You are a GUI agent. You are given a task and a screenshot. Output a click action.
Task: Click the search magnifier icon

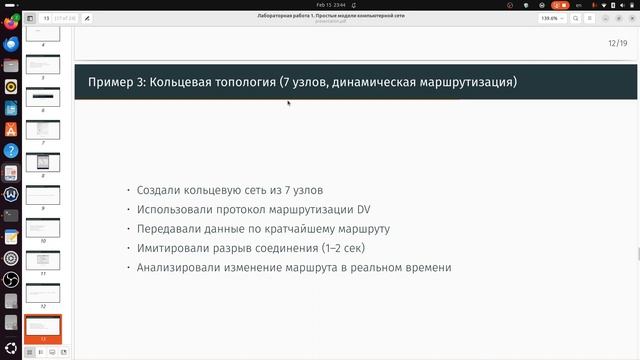point(576,18)
